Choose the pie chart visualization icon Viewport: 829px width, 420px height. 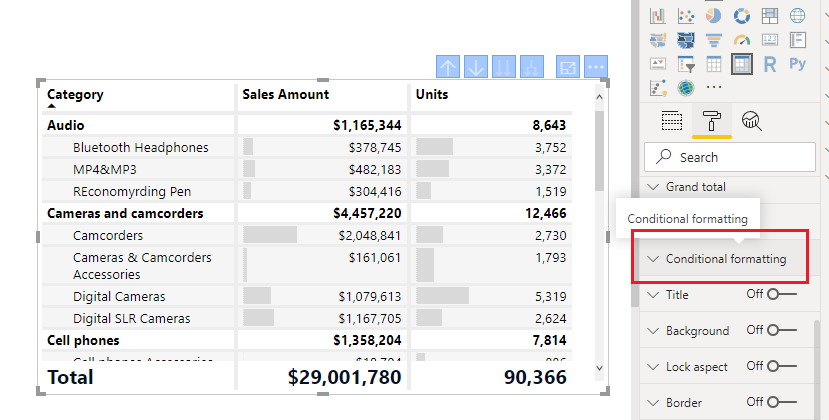pos(714,16)
